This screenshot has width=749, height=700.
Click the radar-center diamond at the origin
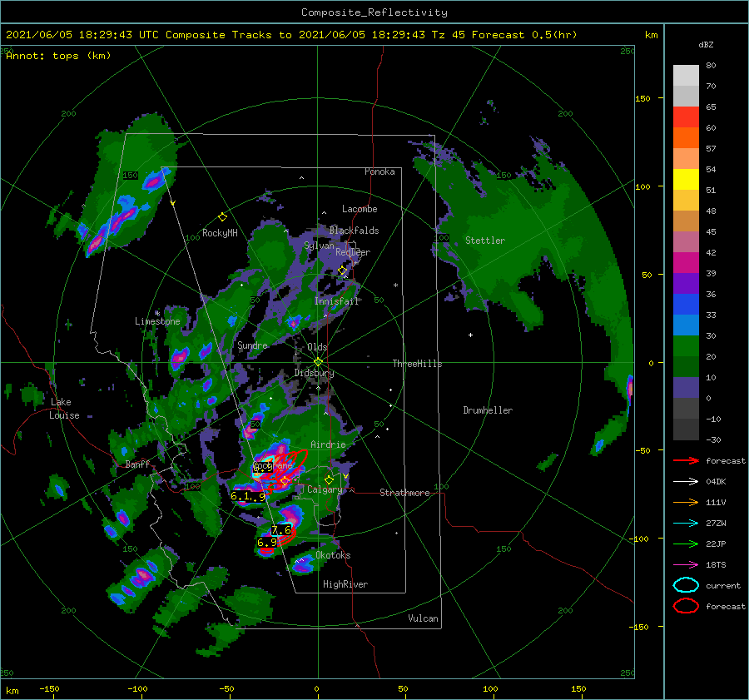(x=318, y=362)
